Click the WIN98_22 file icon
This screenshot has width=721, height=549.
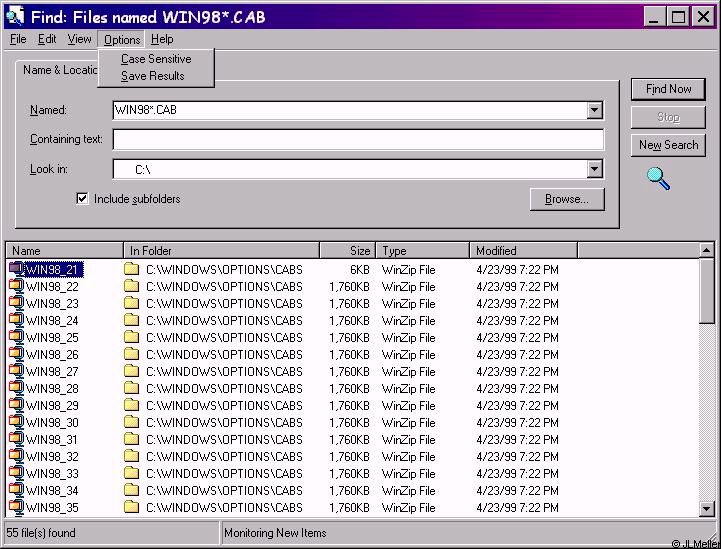click(x=16, y=286)
